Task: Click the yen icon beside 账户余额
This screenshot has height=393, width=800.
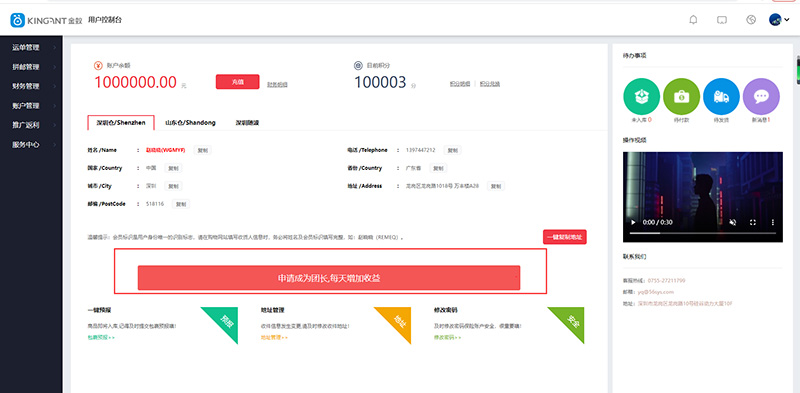Action: point(98,65)
